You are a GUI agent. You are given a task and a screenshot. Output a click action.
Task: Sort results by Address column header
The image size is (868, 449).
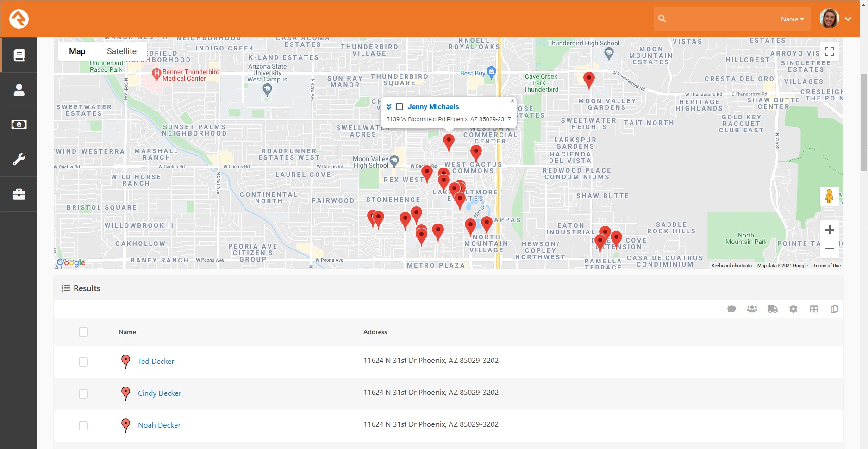pyautogui.click(x=375, y=332)
